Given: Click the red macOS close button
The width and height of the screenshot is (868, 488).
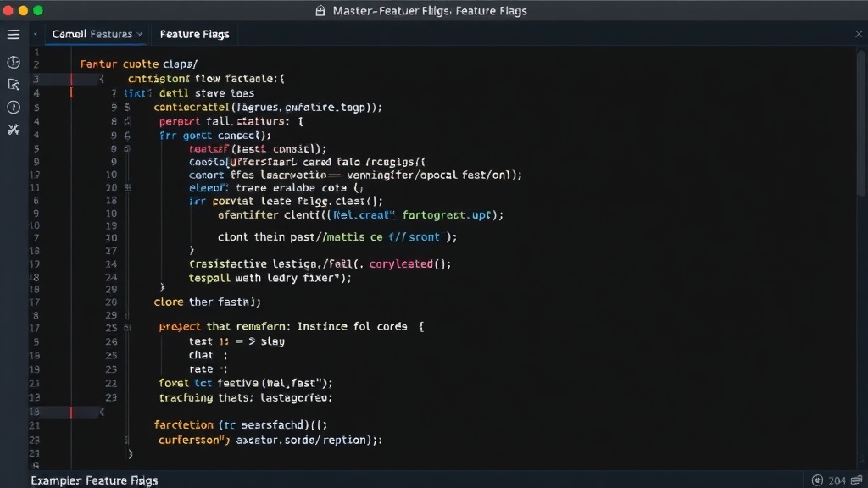Looking at the screenshot, I should (8, 10).
